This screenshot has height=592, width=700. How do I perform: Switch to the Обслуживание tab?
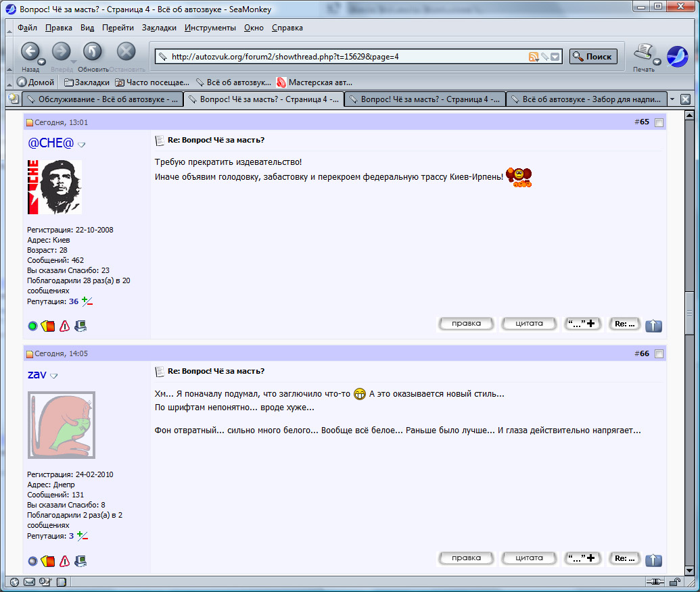(101, 99)
